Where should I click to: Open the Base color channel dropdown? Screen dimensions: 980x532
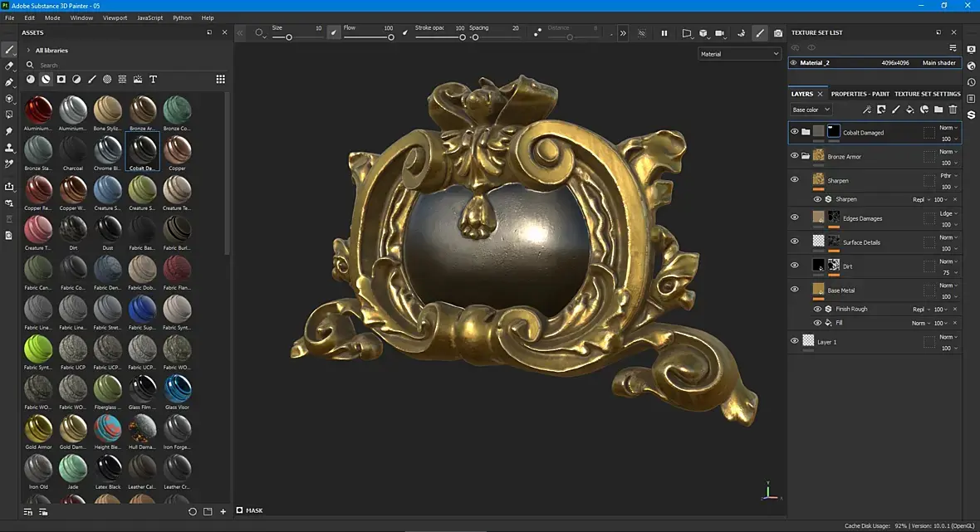[811, 110]
